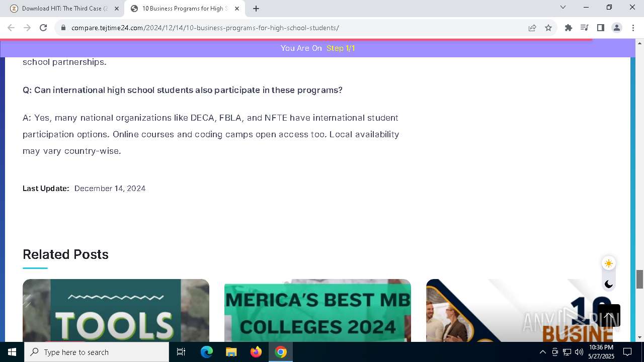Share this page icon in address bar
The image size is (644, 362).
pyautogui.click(x=532, y=28)
